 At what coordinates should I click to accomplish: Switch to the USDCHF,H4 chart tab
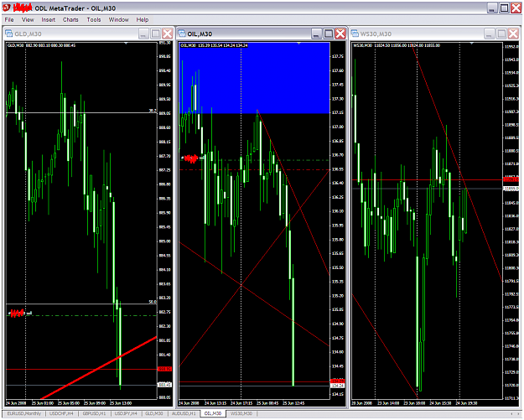61,413
